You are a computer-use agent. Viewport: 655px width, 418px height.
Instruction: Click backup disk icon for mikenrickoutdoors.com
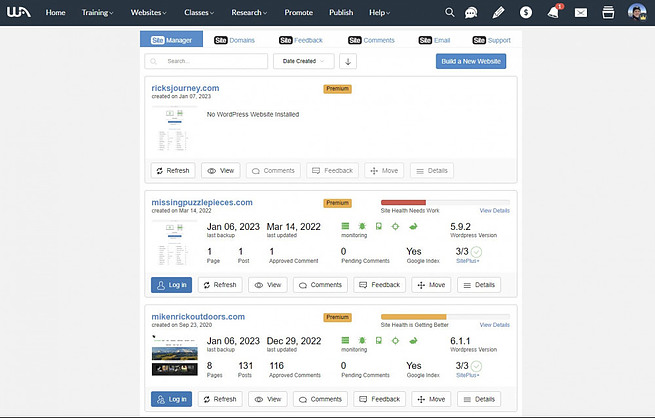point(378,341)
